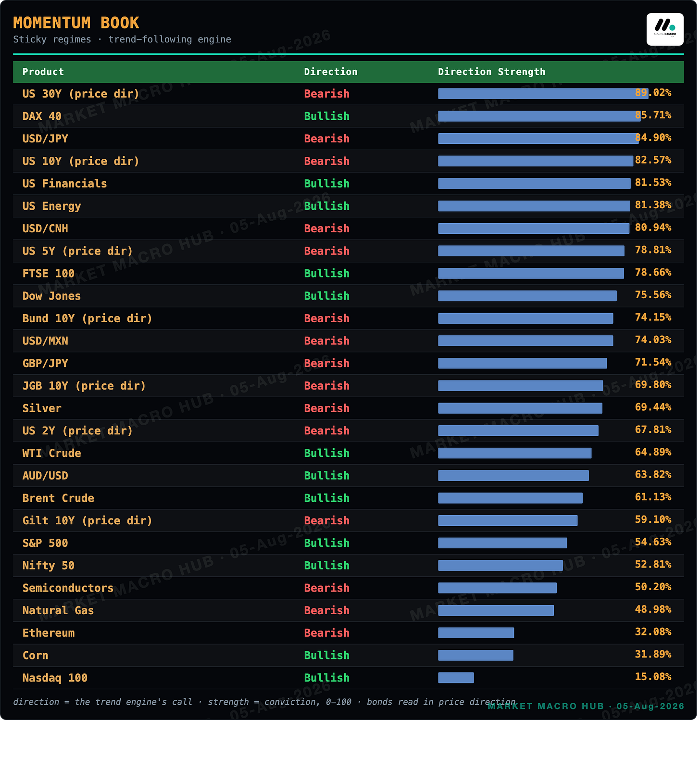Viewport: 700px width, 759px height.
Task: Click the Product column header
Action: (x=43, y=72)
